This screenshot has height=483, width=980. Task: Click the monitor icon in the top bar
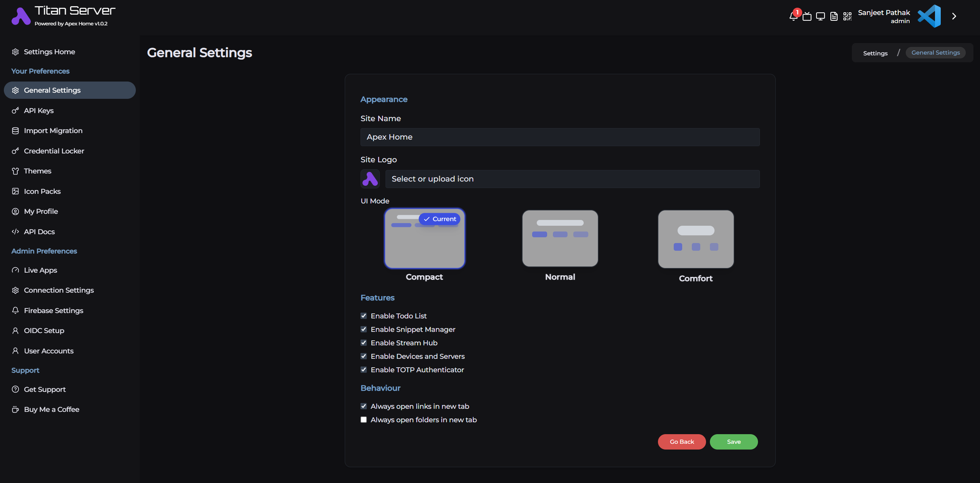point(820,16)
